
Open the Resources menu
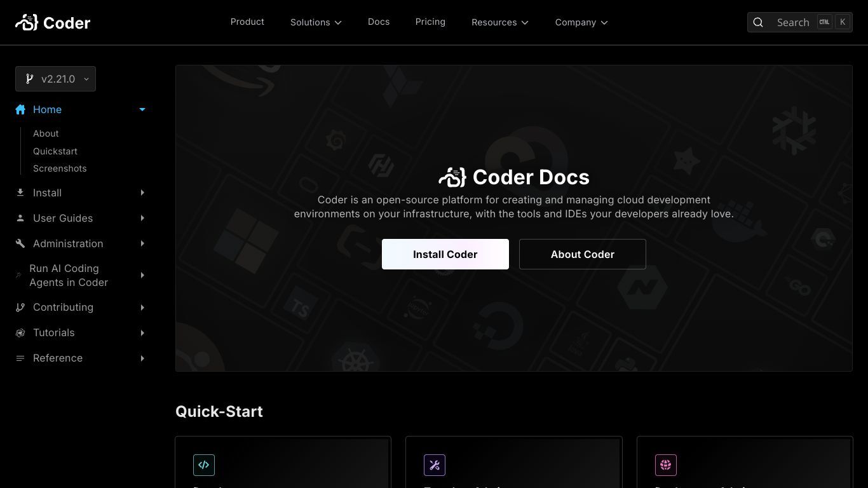click(x=500, y=22)
